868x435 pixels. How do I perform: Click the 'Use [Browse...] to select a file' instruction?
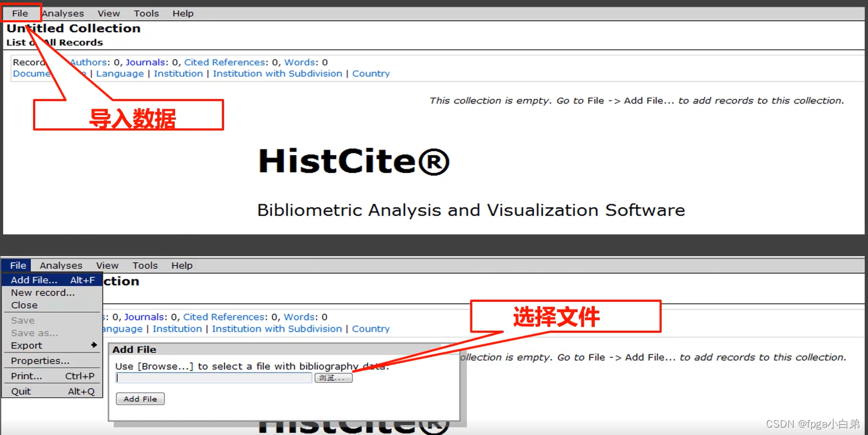point(252,366)
